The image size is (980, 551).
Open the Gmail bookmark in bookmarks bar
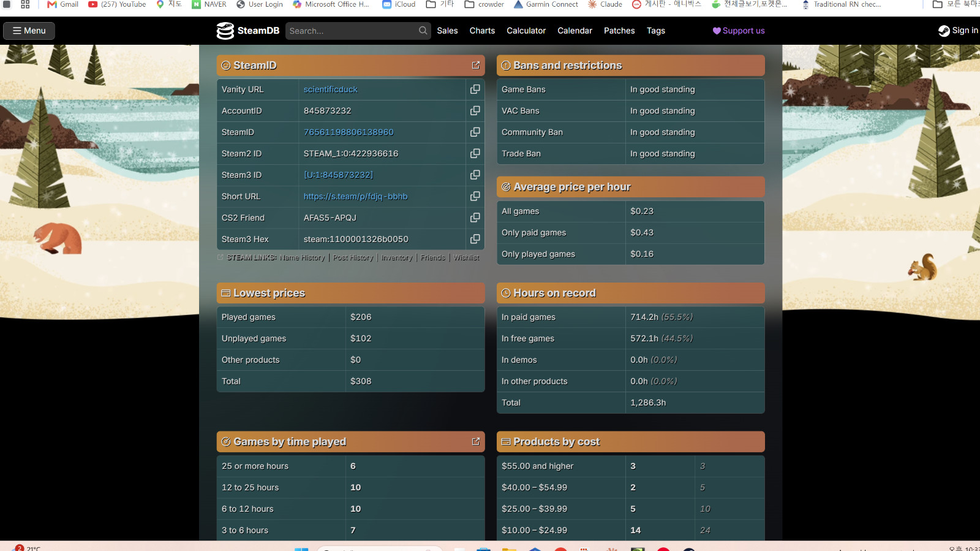[x=62, y=4]
